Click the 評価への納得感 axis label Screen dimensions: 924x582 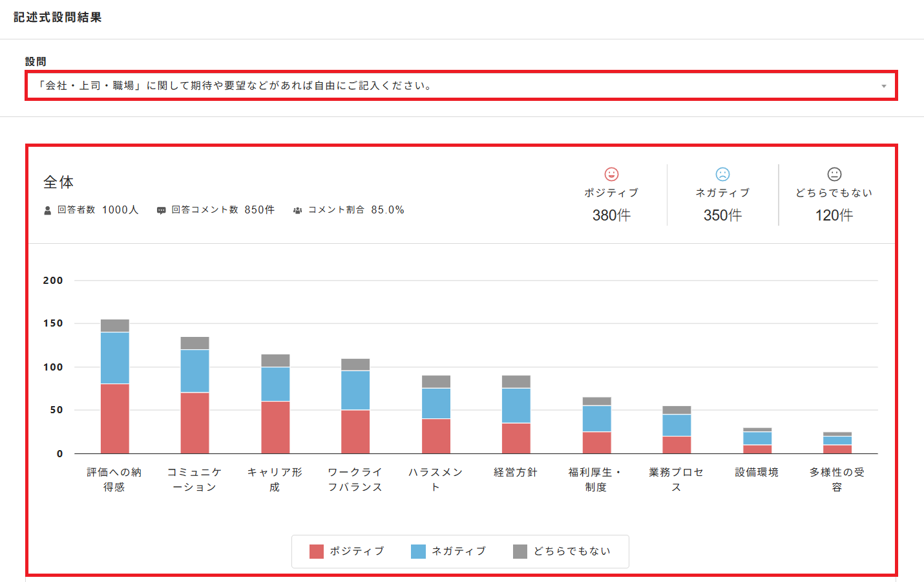114,480
